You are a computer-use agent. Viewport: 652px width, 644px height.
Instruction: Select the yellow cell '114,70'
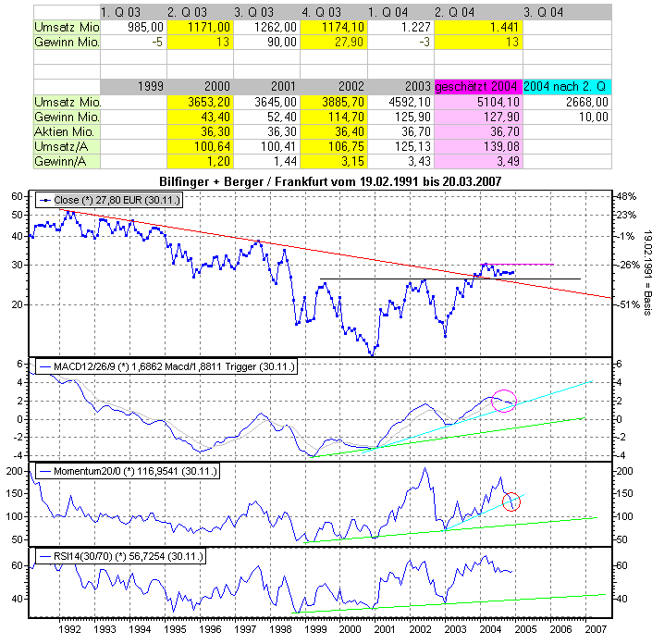pos(334,117)
